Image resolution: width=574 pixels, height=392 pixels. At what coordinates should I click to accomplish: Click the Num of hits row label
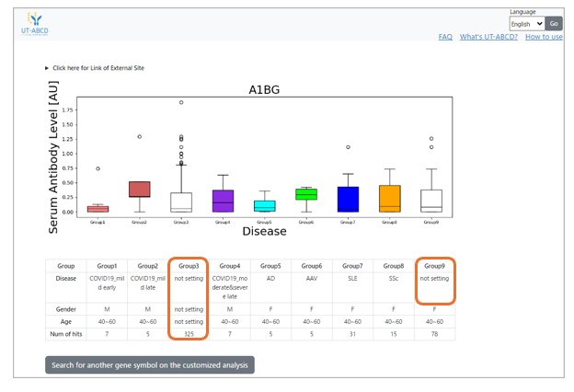(x=65, y=333)
